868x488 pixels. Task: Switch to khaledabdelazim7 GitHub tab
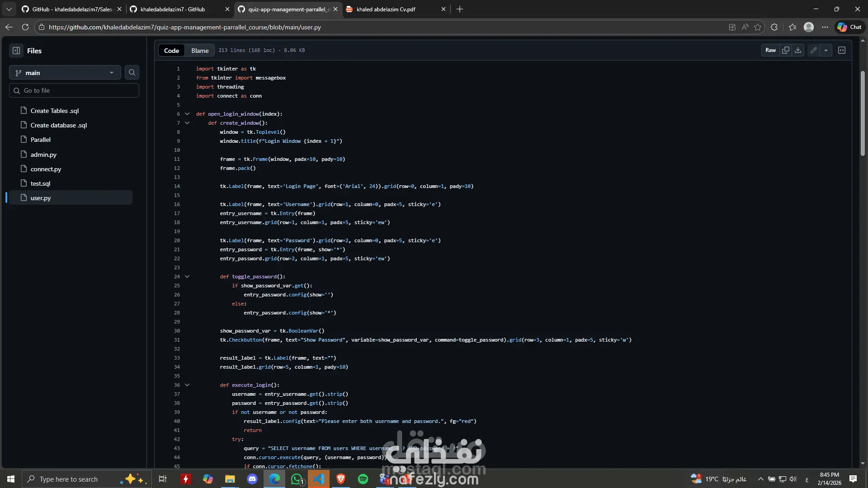pyautogui.click(x=173, y=9)
